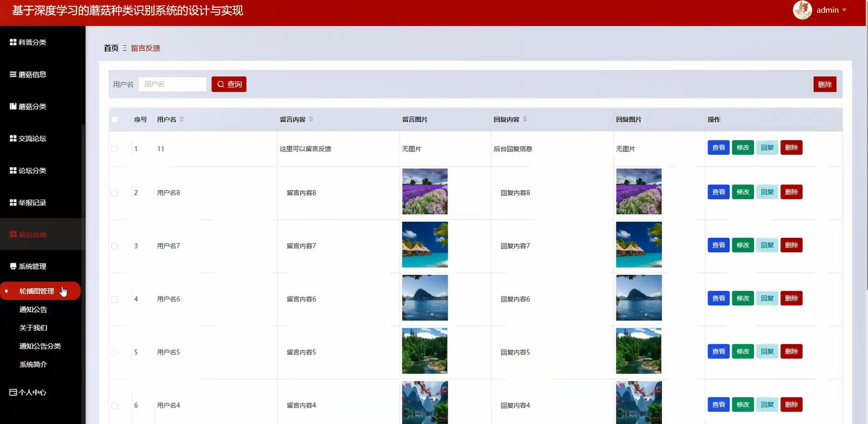
Task: Open 通知公告 submenu item
Action: [x=33, y=309]
